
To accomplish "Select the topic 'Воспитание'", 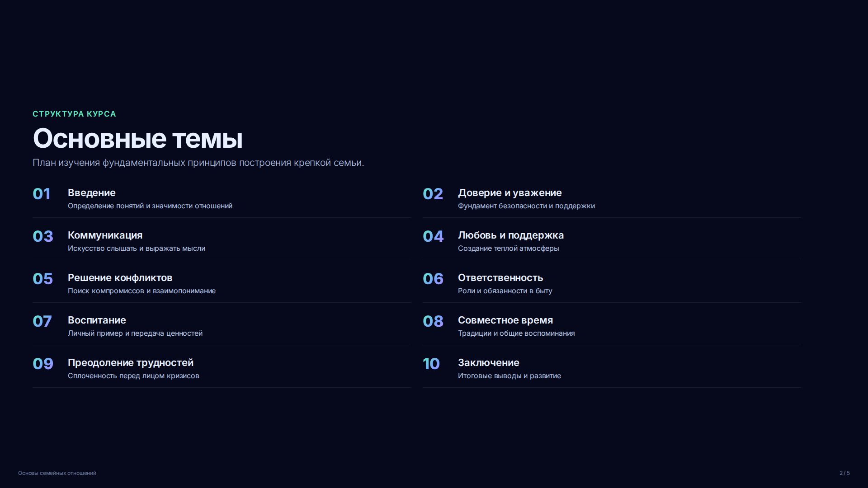I will click(97, 320).
